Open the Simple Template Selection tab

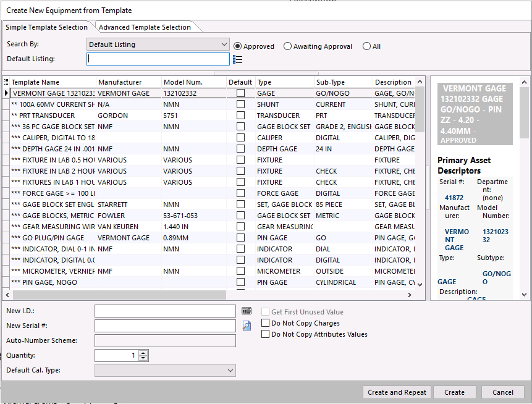[x=47, y=27]
